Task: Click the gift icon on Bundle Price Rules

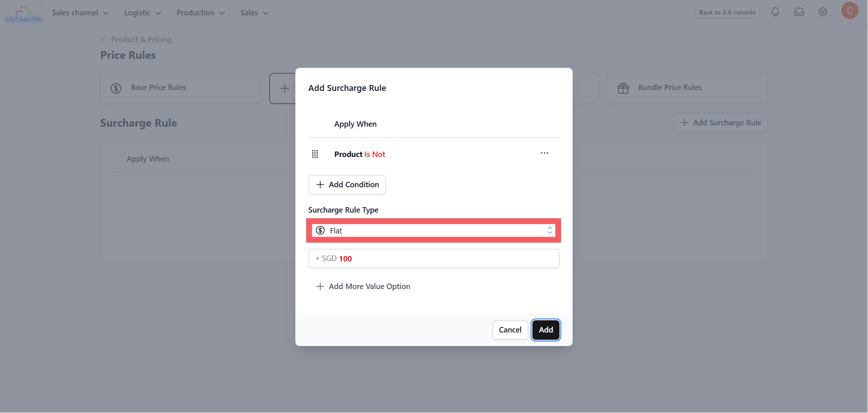Action: 623,88
